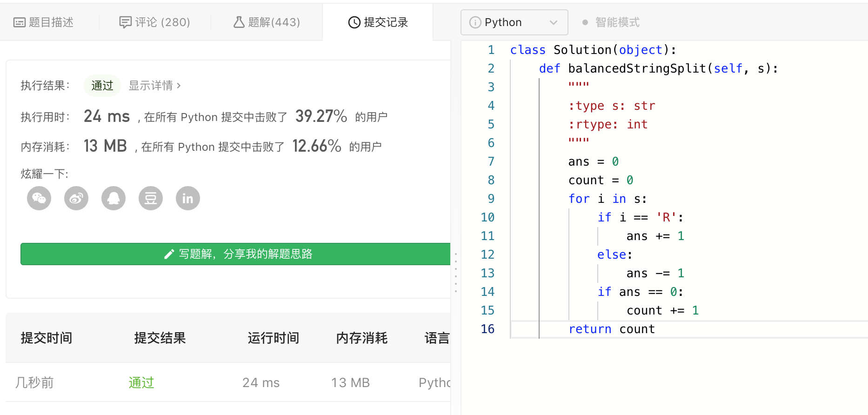Show details via 显示详情 link
The width and height of the screenshot is (868, 415).
tap(155, 86)
